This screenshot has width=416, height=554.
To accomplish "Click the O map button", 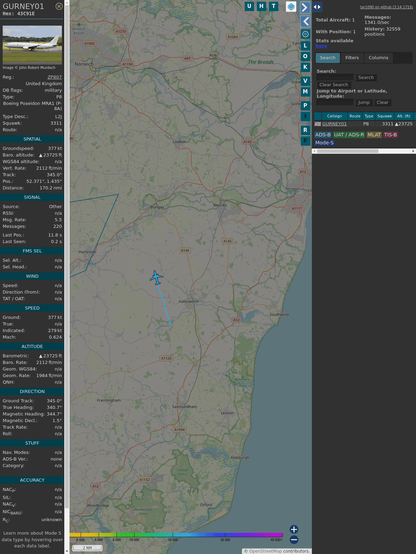I will coord(305,56).
